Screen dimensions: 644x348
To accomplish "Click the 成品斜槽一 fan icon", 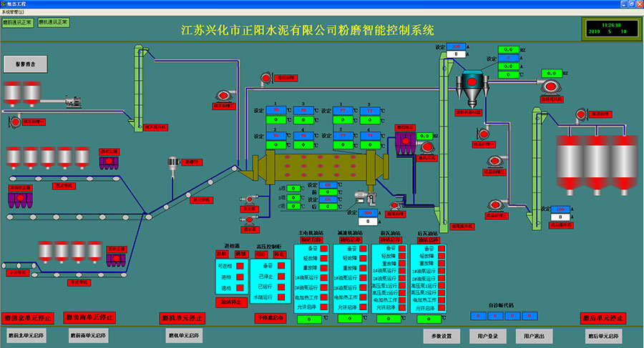I will click(484, 134).
